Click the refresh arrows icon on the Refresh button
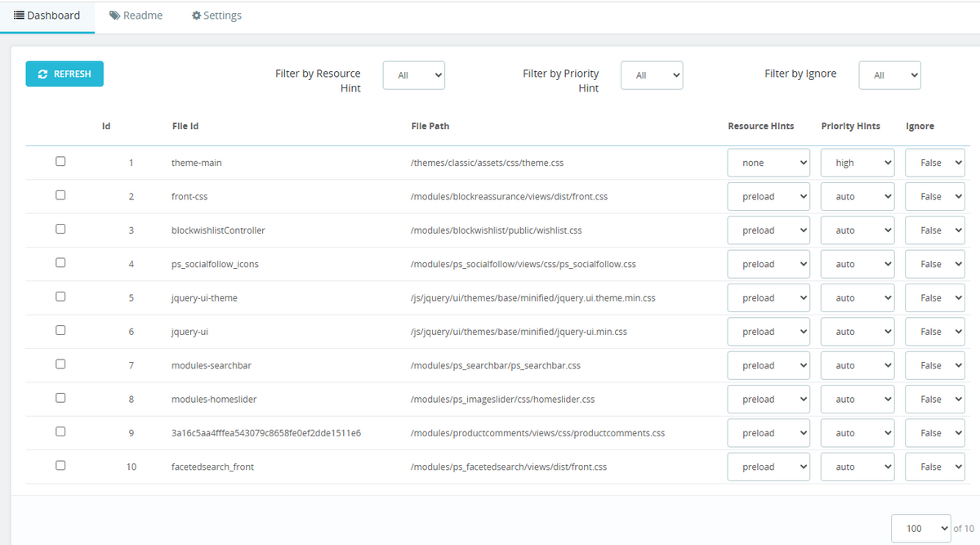The height and width of the screenshot is (545, 980). coord(42,74)
